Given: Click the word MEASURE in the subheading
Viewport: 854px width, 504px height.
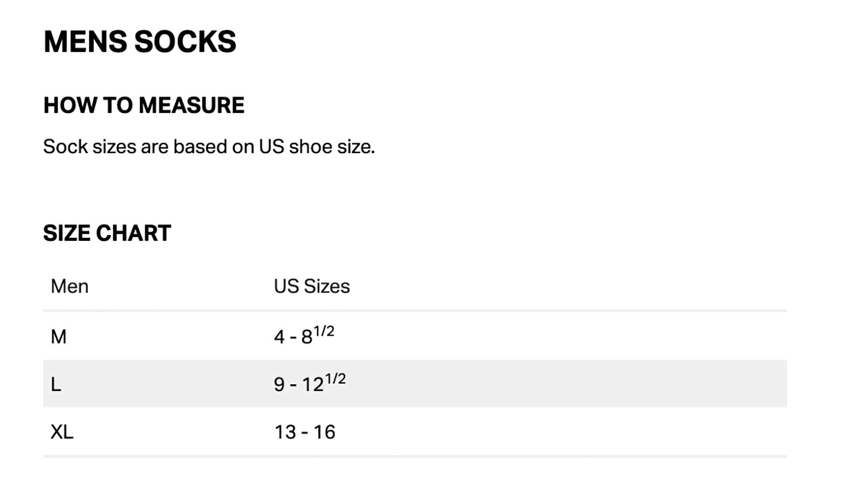Looking at the screenshot, I should point(191,105).
